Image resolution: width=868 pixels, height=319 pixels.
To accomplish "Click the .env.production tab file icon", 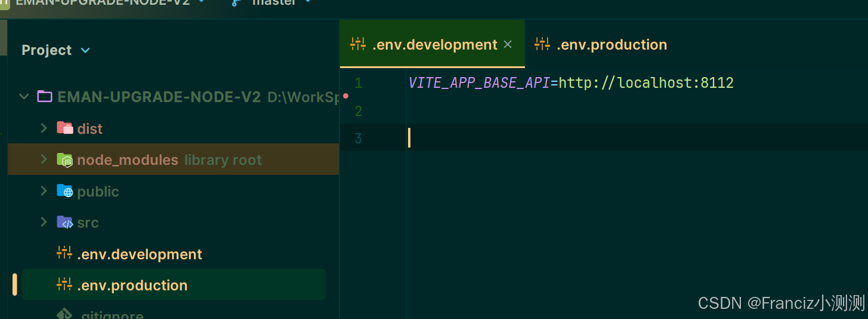I will point(542,44).
